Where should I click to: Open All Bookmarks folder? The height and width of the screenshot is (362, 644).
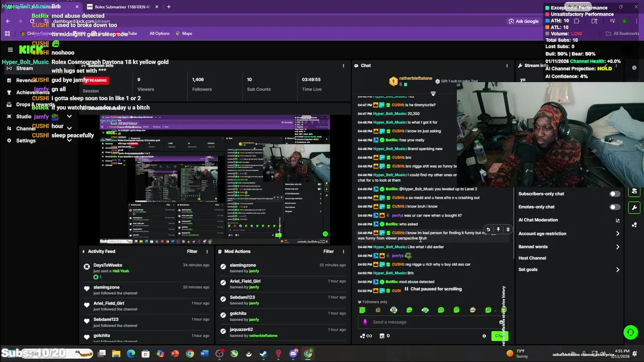coord(622,34)
